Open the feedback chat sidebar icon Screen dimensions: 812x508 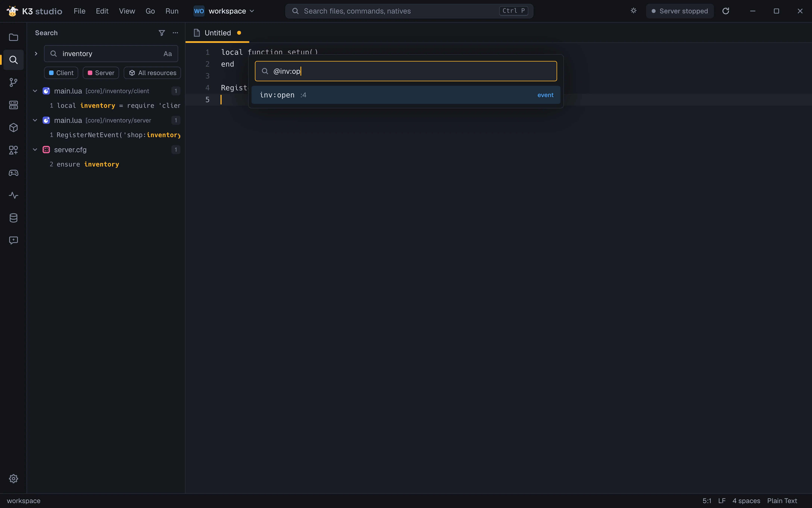[13, 240]
